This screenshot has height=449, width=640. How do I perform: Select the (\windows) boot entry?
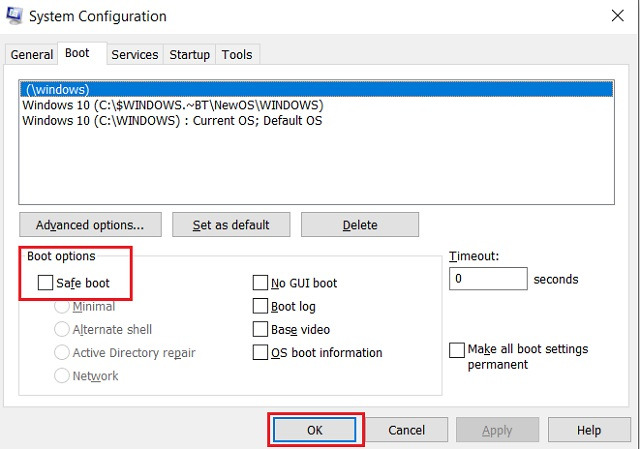coord(316,89)
